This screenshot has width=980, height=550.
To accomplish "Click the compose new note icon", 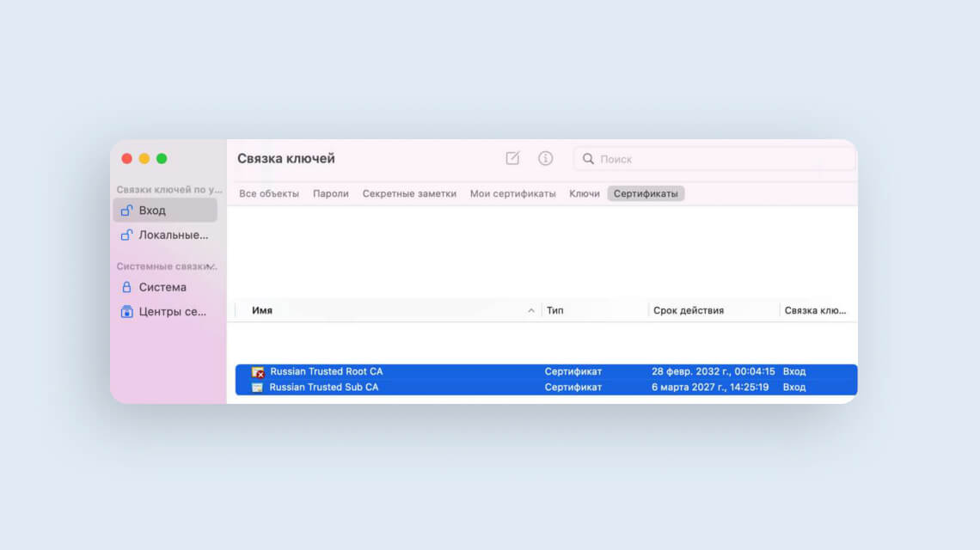I will [x=512, y=158].
